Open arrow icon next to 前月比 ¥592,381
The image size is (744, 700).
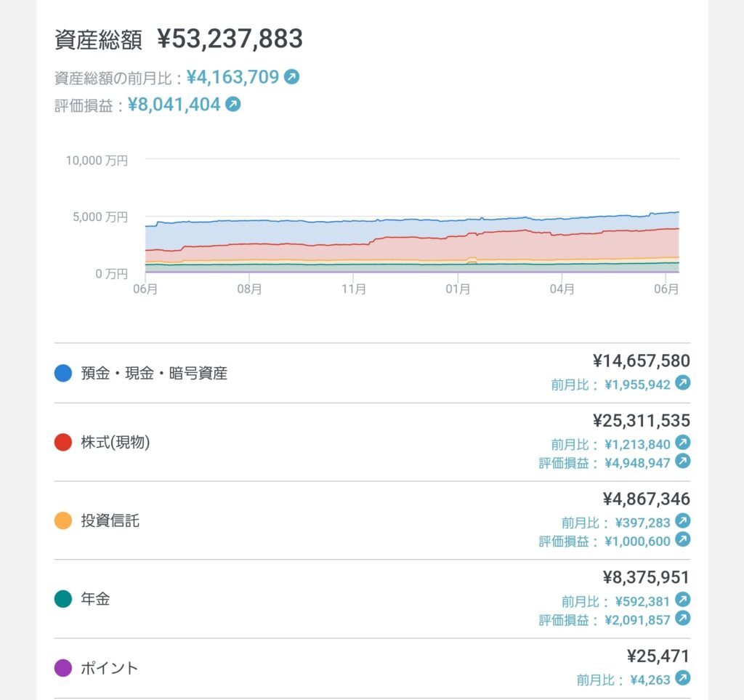click(682, 600)
